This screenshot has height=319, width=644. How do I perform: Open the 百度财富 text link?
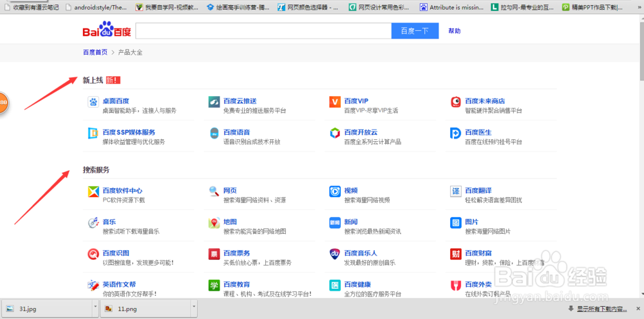[478, 253]
